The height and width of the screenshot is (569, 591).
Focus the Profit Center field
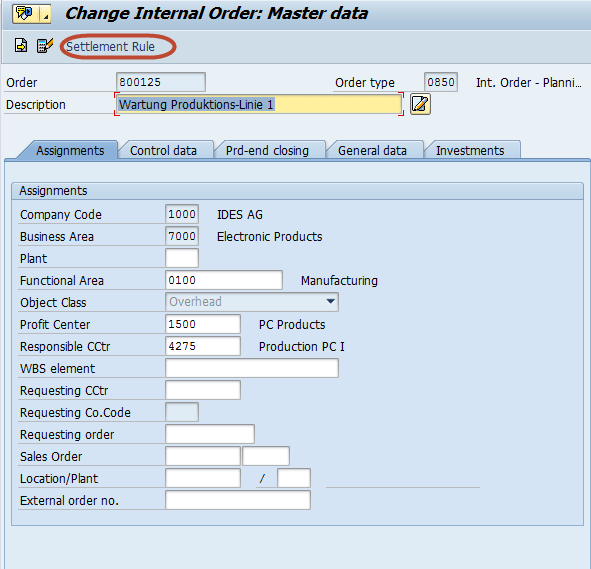tap(203, 324)
